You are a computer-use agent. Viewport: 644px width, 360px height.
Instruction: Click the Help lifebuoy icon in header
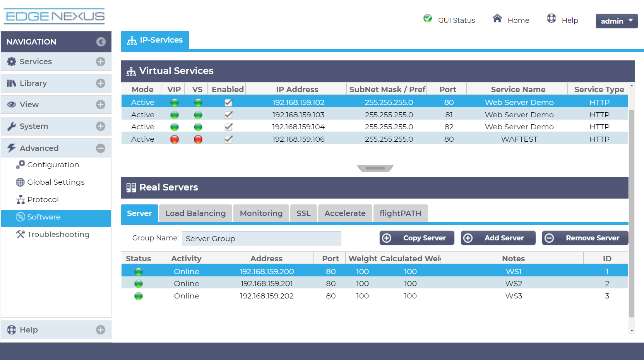[552, 18]
